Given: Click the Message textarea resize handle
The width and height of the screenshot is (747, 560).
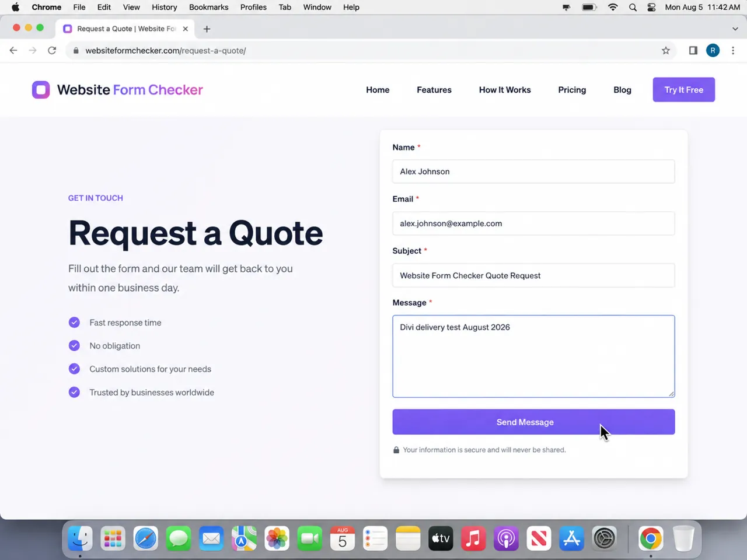Looking at the screenshot, I should tap(672, 394).
